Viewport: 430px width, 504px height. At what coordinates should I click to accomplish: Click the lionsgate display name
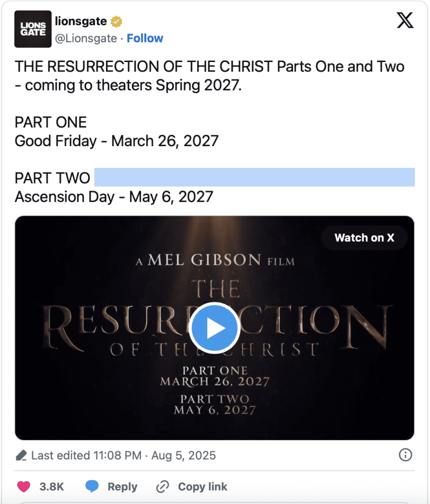click(81, 22)
